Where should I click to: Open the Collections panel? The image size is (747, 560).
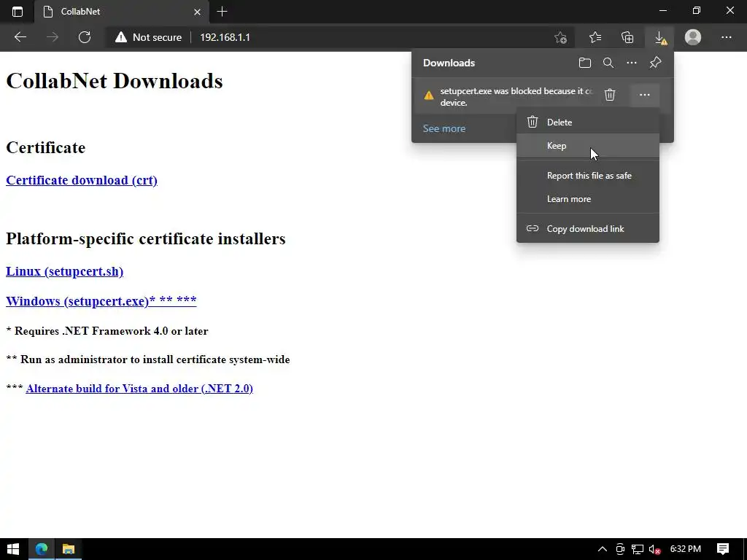tap(627, 37)
